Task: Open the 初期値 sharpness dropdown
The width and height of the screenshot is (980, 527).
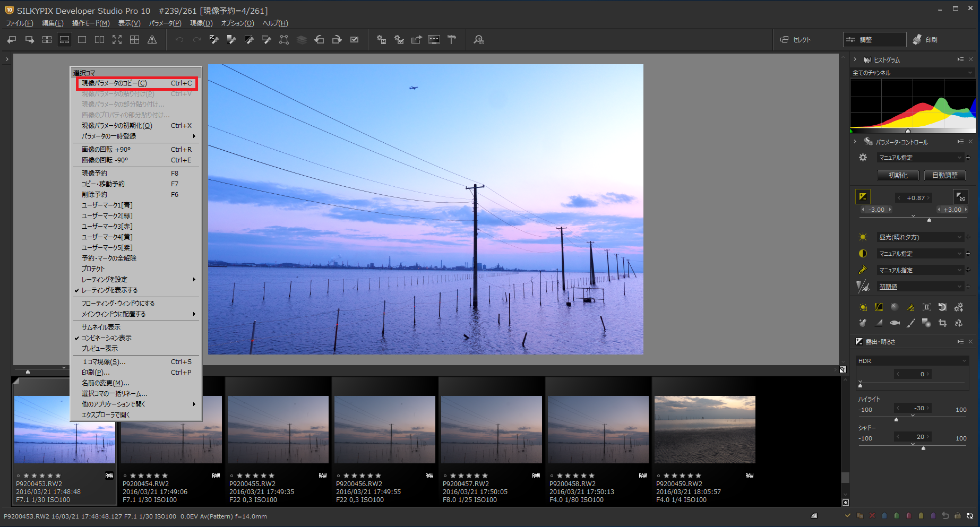Action: [920, 287]
